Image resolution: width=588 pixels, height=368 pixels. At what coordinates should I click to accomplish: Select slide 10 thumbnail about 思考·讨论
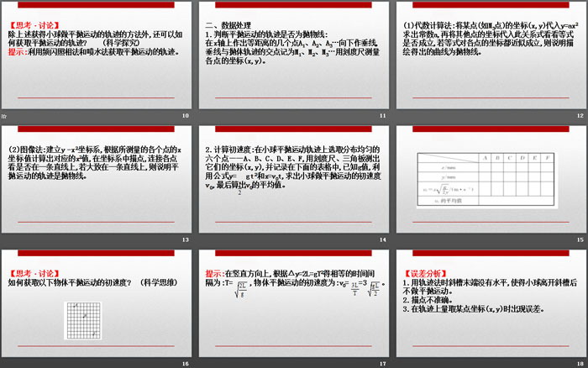(x=97, y=55)
